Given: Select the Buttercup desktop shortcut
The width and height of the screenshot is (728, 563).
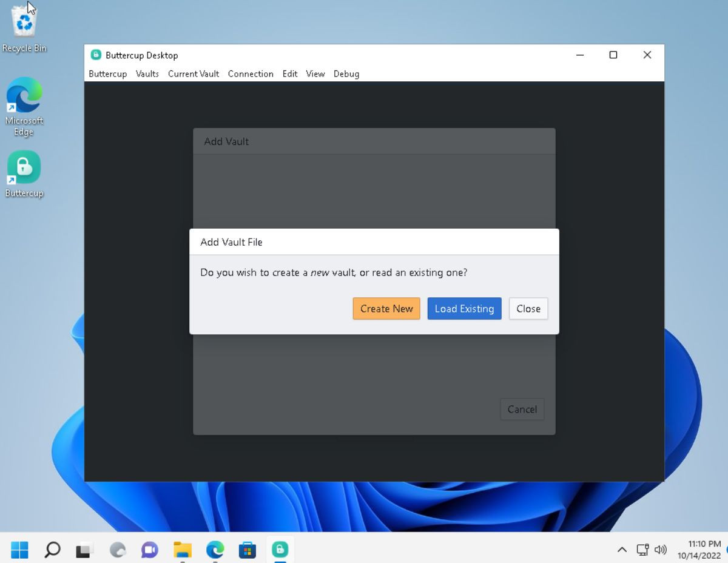Looking at the screenshot, I should (x=24, y=174).
